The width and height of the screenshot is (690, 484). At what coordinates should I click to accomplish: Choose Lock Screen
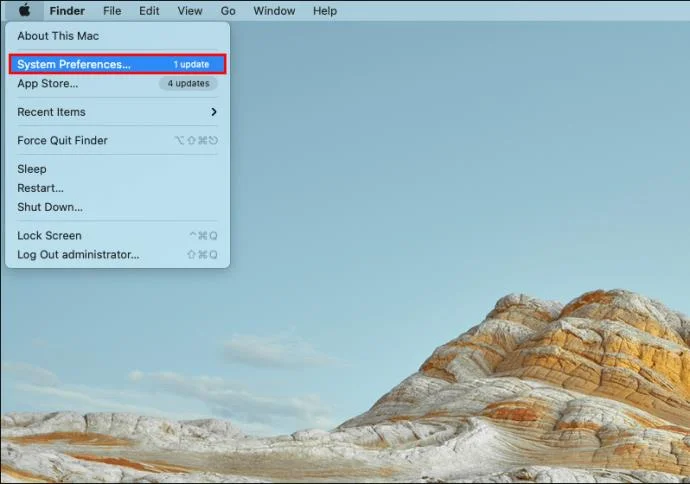[x=117, y=235]
